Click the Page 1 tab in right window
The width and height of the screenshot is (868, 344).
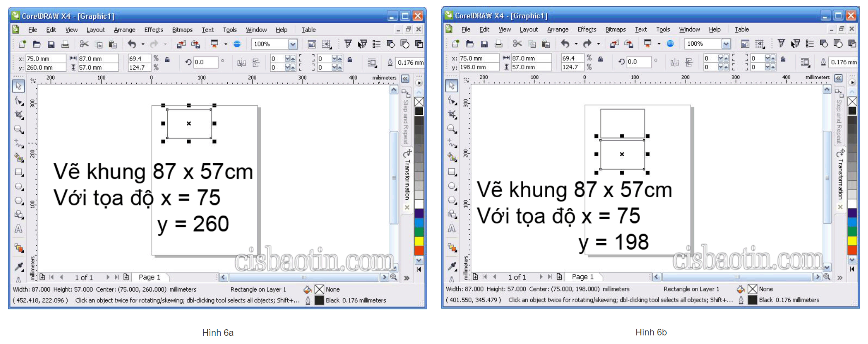tap(583, 277)
